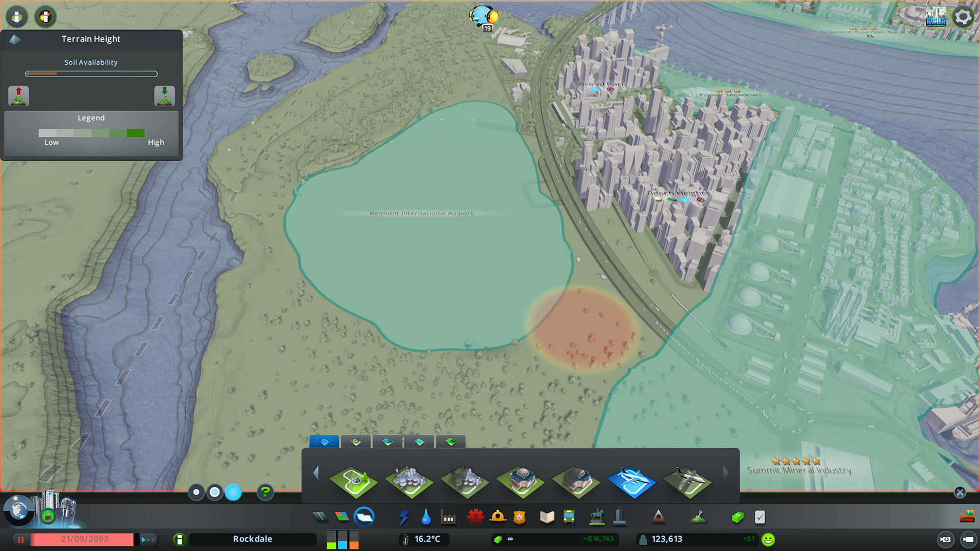Open the Roads build menu
This screenshot has height=551, width=980.
point(320,517)
